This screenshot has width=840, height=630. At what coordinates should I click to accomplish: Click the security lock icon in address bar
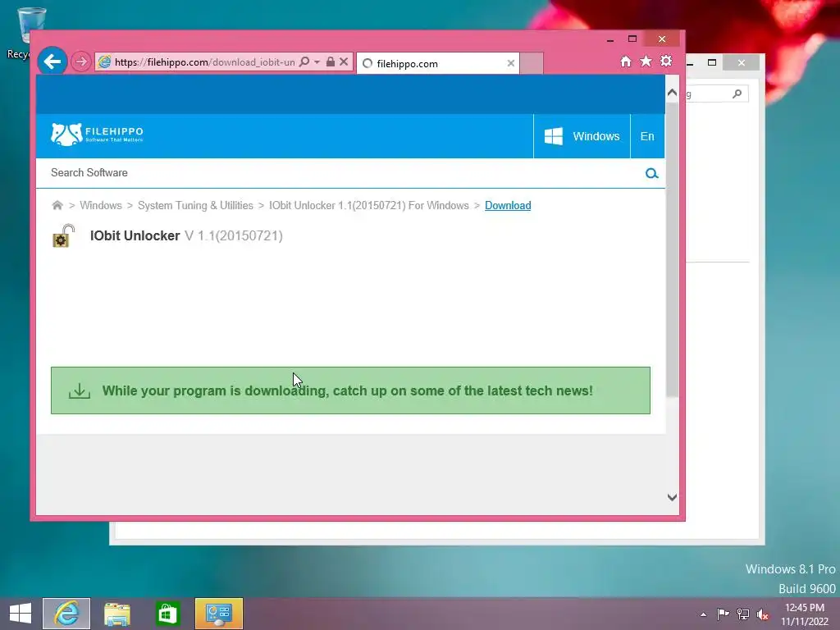click(x=331, y=62)
